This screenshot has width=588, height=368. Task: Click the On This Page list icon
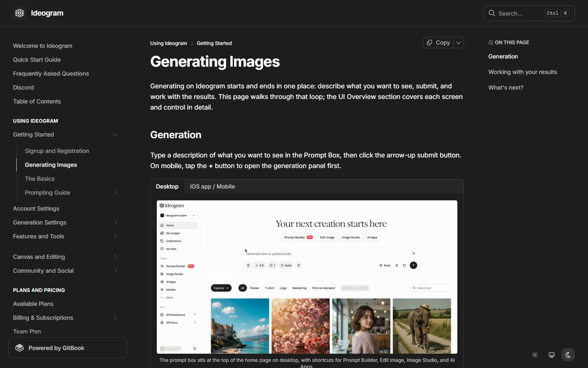point(490,43)
